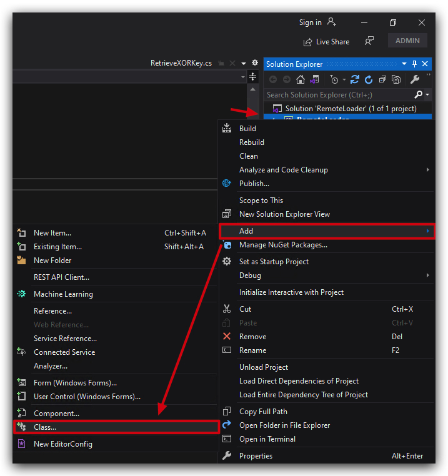This screenshot has width=448, height=476.
Task: Choose Set as Startup Project
Action: point(327,262)
